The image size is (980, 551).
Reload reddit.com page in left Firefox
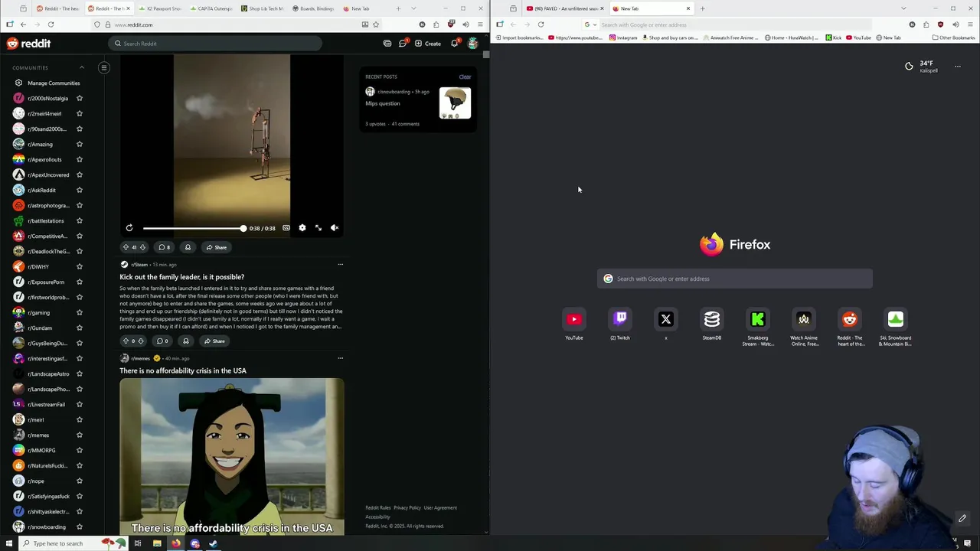(x=51, y=24)
